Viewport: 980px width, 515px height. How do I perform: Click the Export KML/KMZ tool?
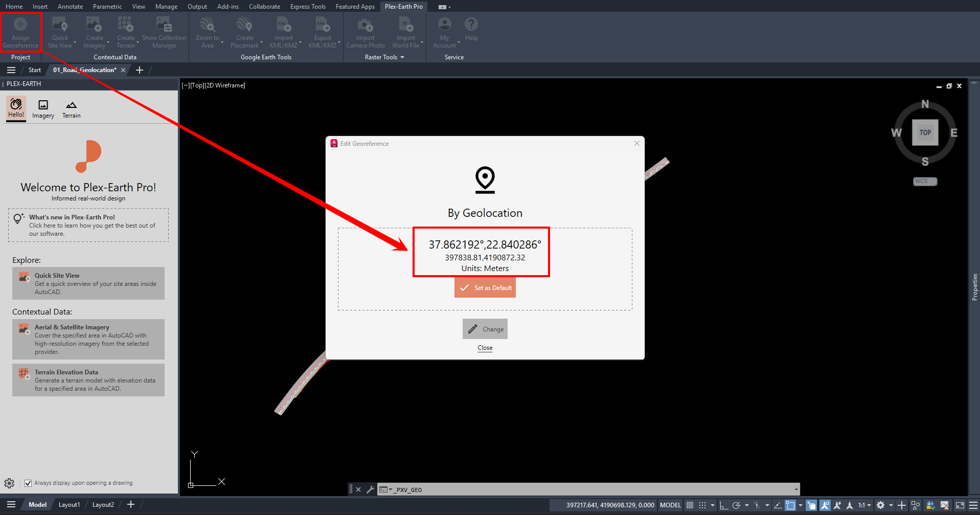pyautogui.click(x=323, y=33)
